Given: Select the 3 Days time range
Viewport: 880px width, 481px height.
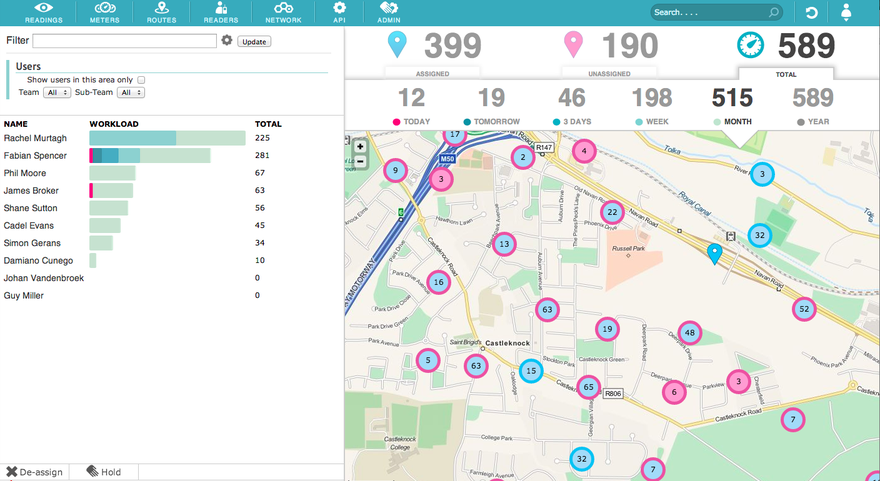Looking at the screenshot, I should [572, 106].
